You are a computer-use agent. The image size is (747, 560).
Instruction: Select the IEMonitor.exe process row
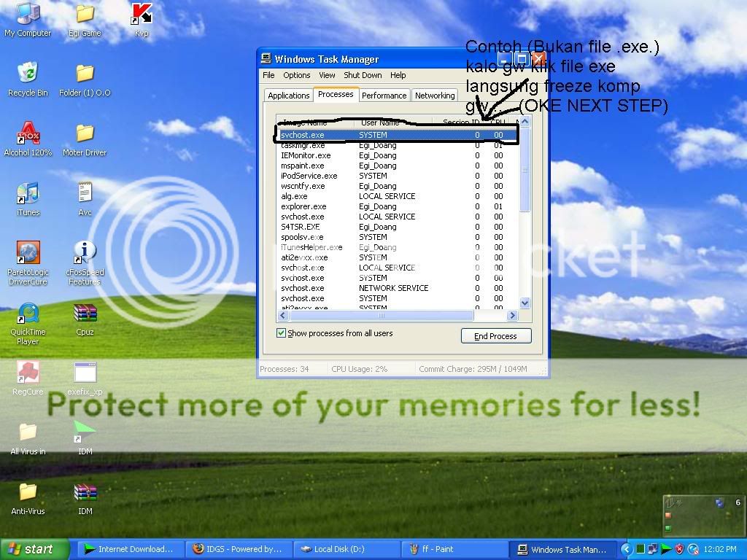(398, 155)
